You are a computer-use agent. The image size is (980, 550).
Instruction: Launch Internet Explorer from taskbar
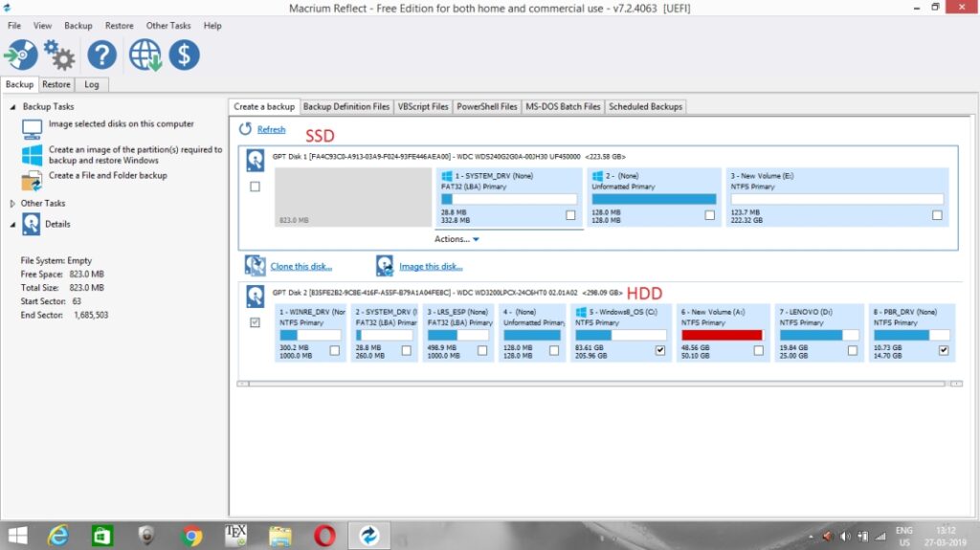point(58,536)
